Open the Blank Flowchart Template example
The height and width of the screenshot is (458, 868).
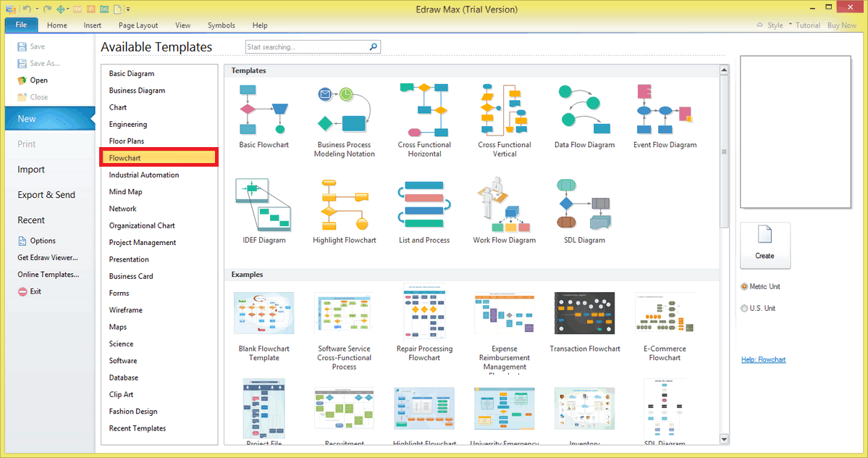point(264,327)
